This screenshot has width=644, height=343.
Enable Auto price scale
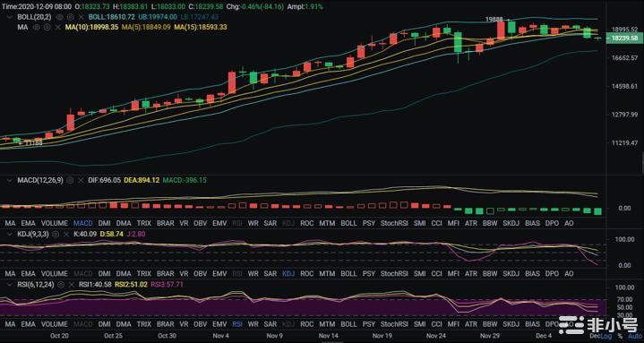[634, 336]
